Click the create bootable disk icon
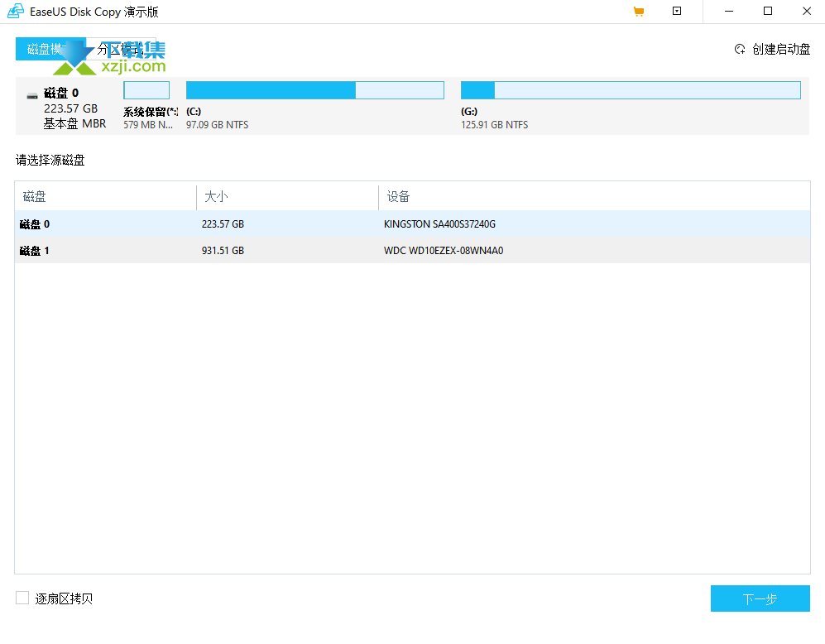 pyautogui.click(x=740, y=49)
